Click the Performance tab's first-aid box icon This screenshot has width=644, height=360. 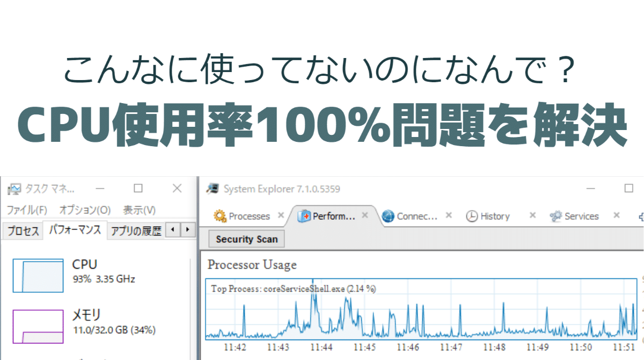pyautogui.click(x=303, y=216)
